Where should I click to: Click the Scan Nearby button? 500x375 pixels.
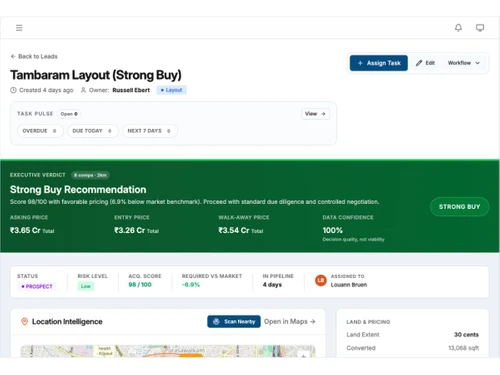234,322
